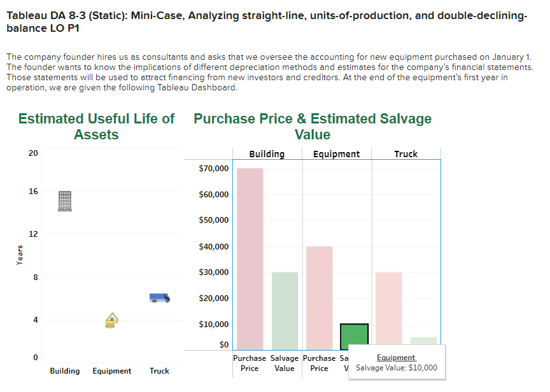Select the Equipment Purchase Price bar at $40,000
550x392 pixels.
tap(318, 294)
